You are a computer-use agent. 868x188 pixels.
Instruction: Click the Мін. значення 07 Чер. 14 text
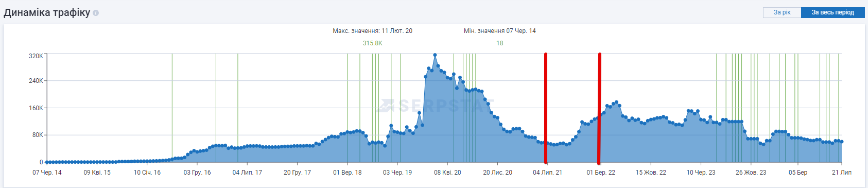click(499, 31)
